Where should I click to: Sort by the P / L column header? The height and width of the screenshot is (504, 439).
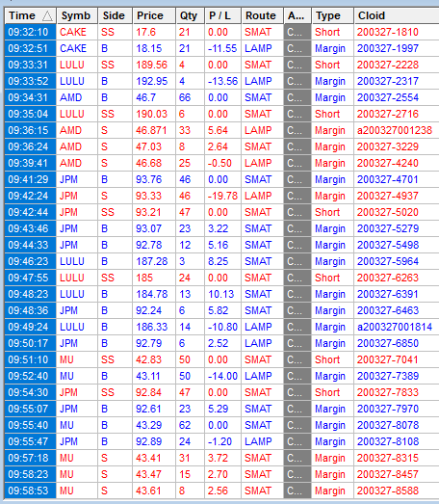222,15
